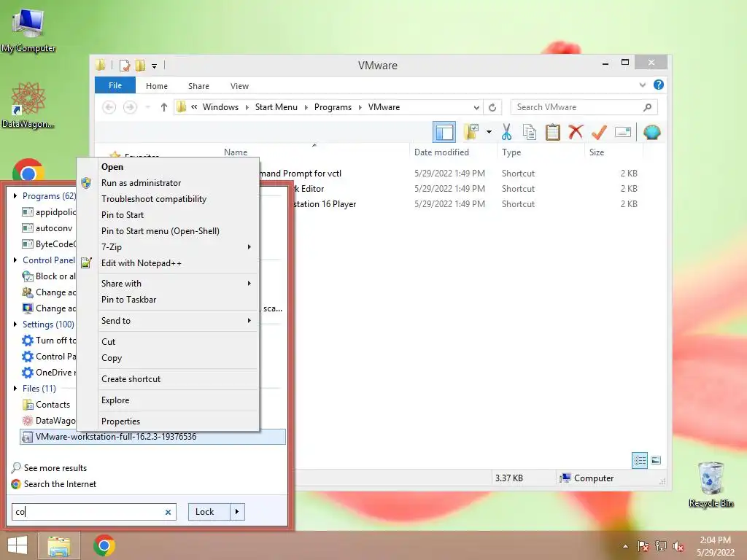
Task: Open dropdown arrow beside folder options icon
Action: point(489,132)
